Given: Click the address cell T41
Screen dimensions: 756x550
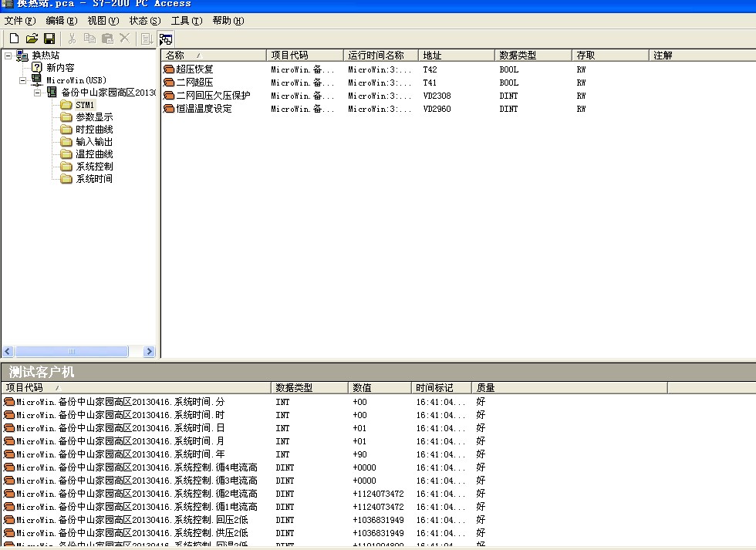Looking at the screenshot, I should click(x=430, y=83).
